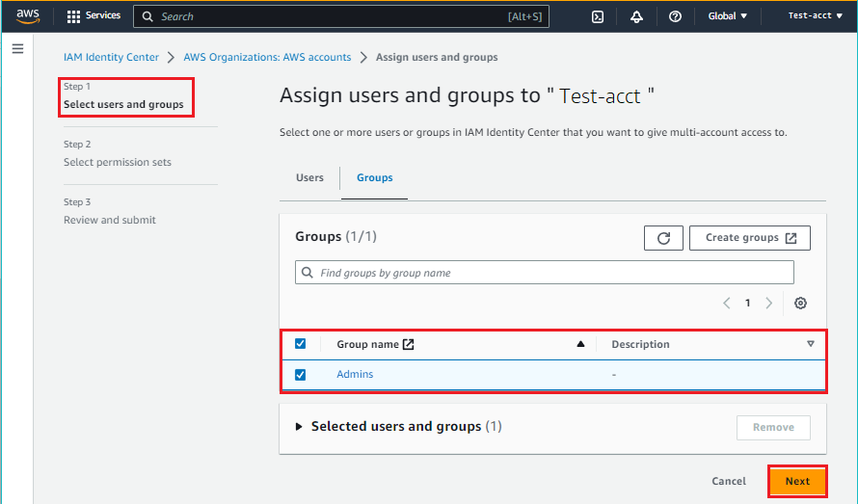Click the Create groups button

[750, 238]
